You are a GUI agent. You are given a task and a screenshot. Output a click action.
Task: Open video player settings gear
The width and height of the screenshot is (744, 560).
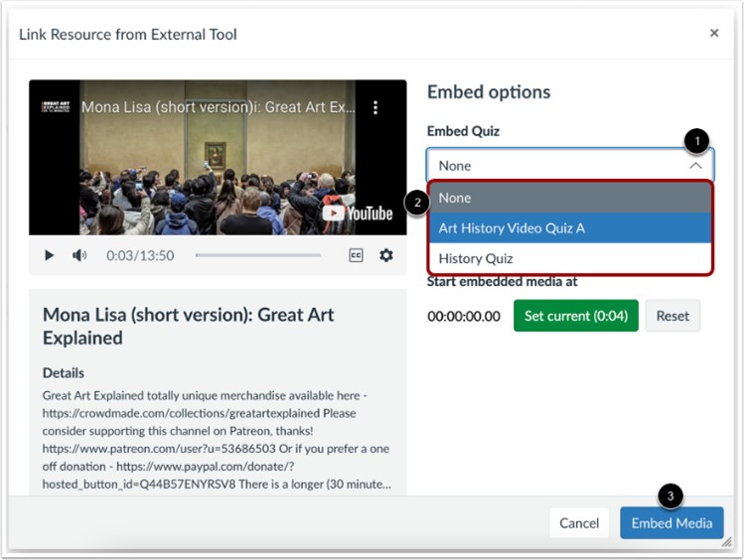click(386, 255)
